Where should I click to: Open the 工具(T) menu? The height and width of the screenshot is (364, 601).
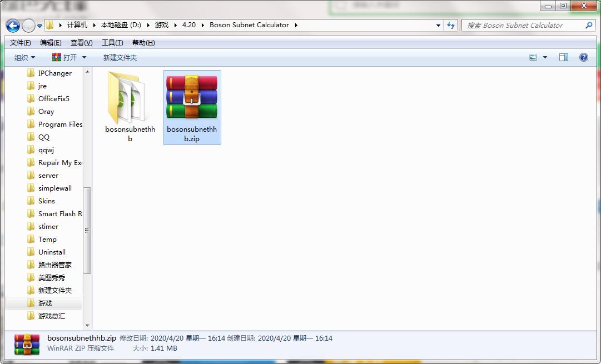tap(112, 43)
